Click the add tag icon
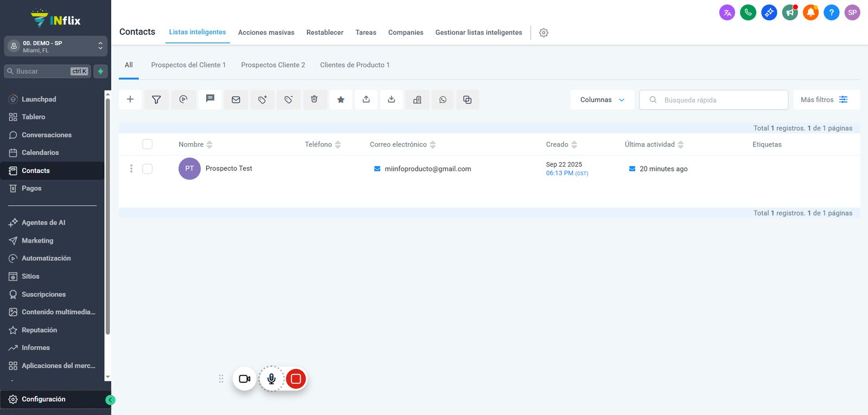Image resolution: width=868 pixels, height=415 pixels. pos(263,100)
